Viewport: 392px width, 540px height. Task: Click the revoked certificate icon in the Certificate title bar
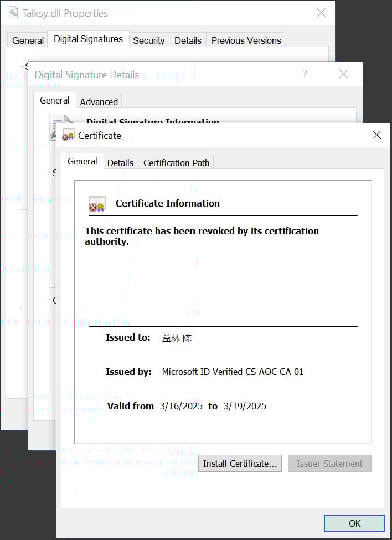coord(68,135)
